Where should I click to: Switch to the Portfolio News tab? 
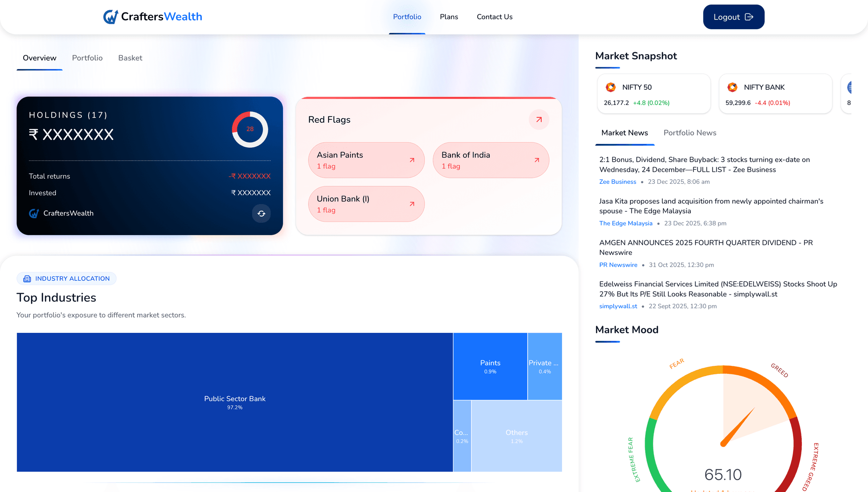pos(690,133)
